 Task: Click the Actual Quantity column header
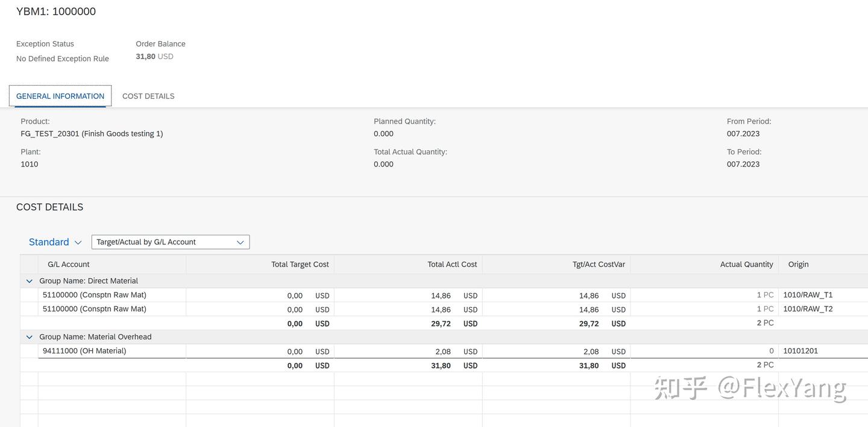(746, 264)
